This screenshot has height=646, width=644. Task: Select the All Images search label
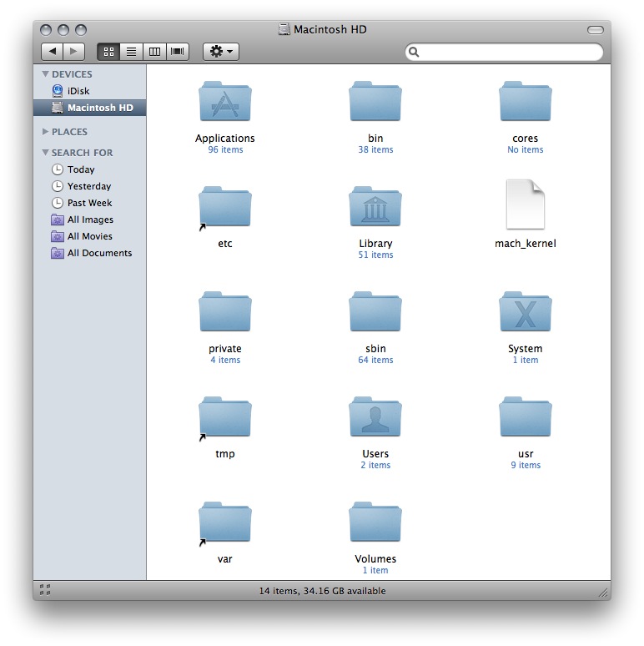coord(90,220)
